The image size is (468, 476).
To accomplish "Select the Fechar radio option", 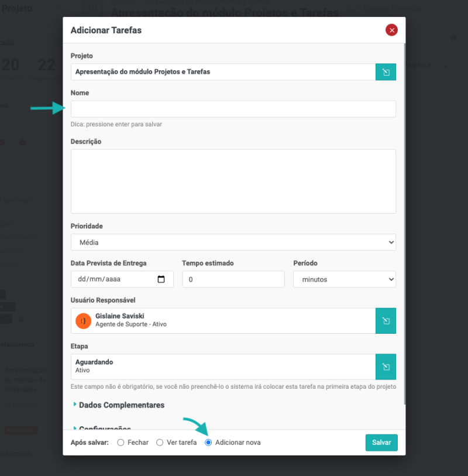I will [121, 443].
